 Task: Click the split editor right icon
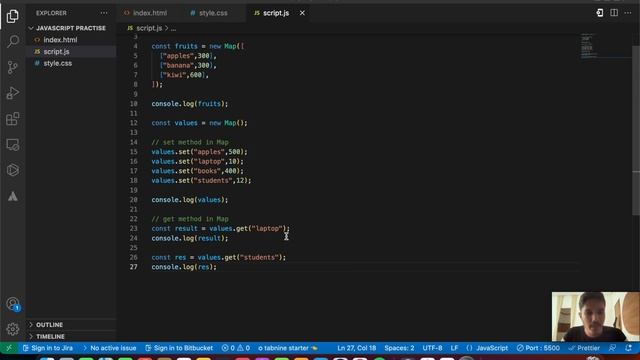coord(614,13)
